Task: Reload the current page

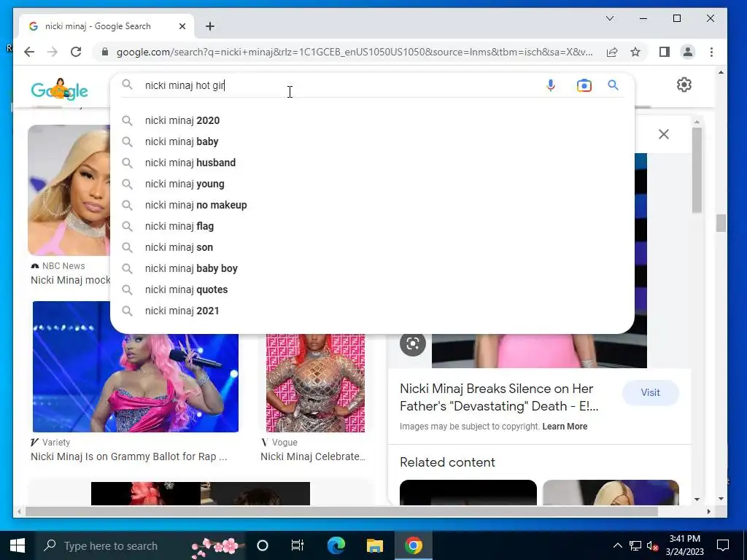Action: coord(76,52)
